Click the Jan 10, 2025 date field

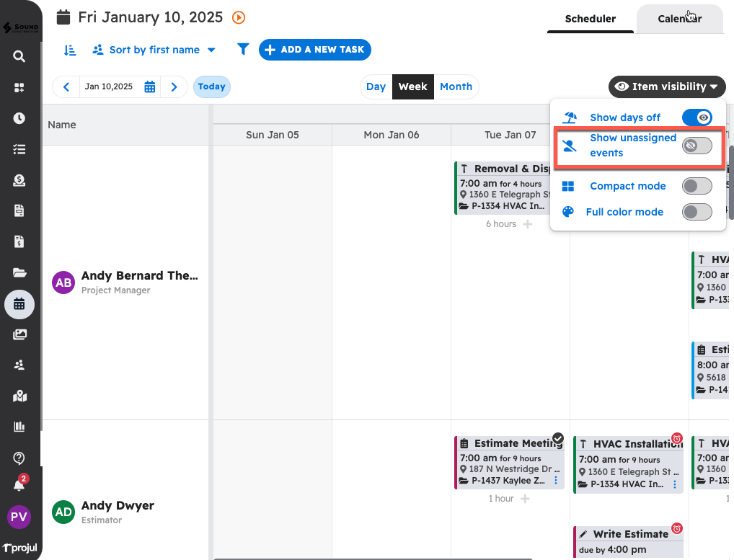coord(109,86)
